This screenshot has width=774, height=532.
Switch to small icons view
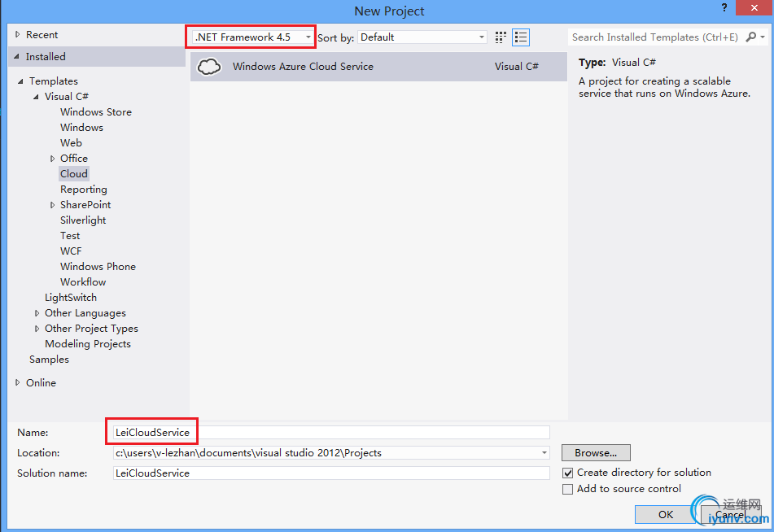coord(501,37)
